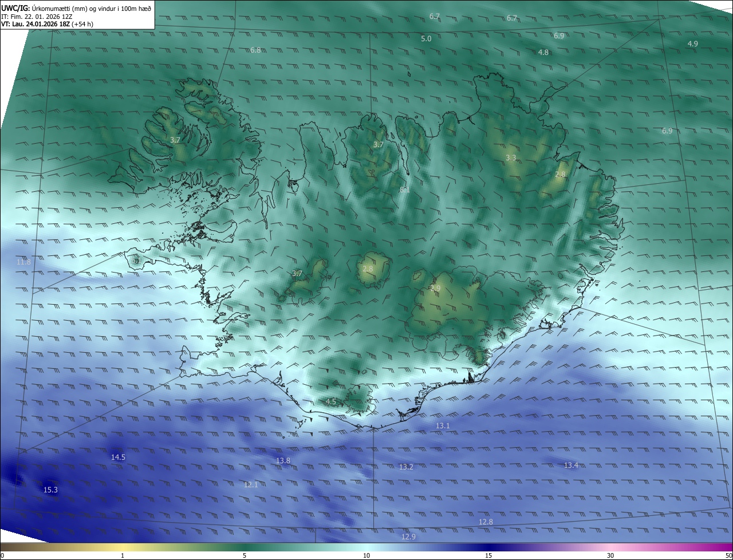
Task: Click the 12.1 value label on the map
Action: (251, 485)
